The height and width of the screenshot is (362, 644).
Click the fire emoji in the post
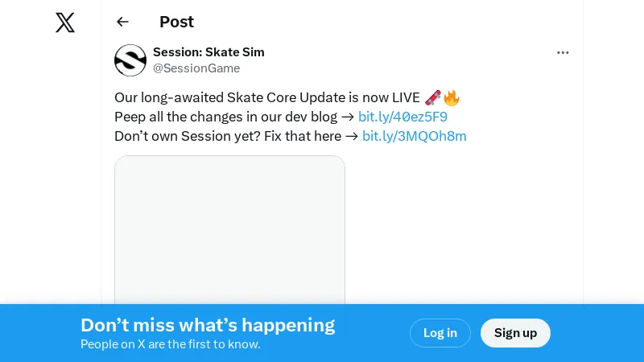point(452,98)
